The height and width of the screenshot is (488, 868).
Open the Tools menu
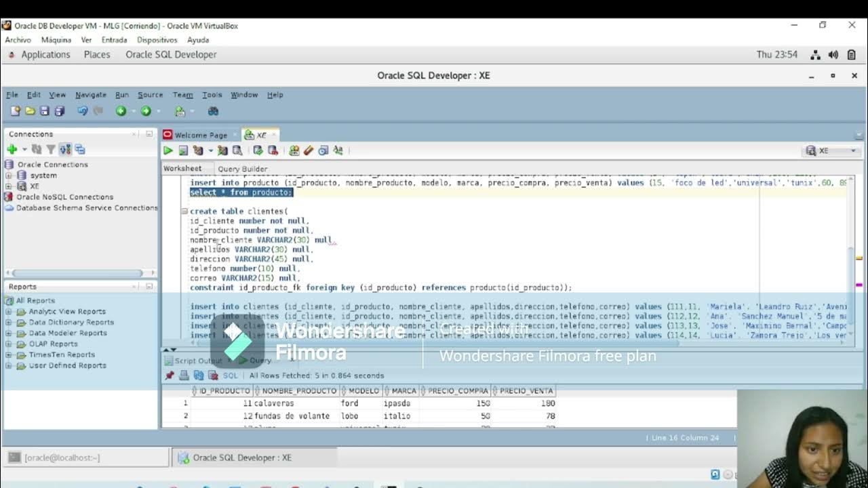212,95
